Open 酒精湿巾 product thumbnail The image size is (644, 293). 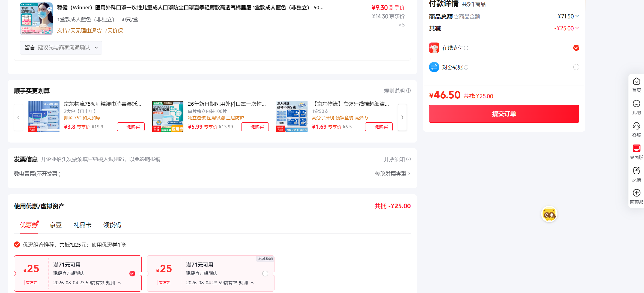coord(44,117)
